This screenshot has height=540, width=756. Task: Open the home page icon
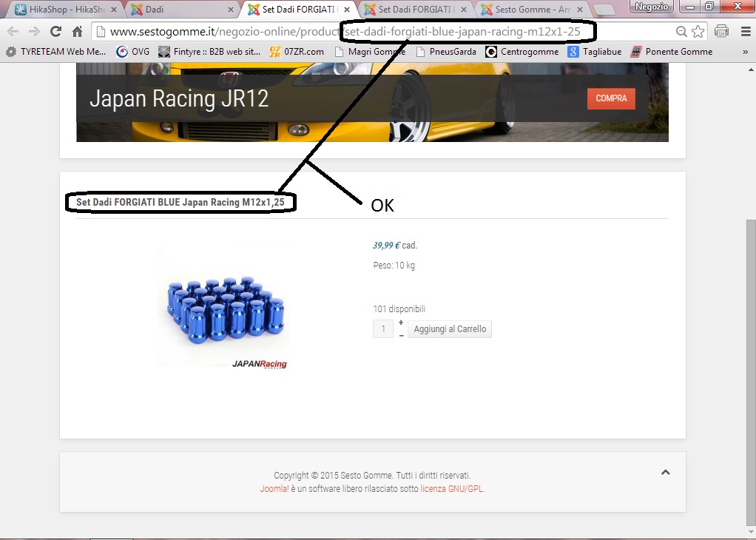pyautogui.click(x=77, y=32)
